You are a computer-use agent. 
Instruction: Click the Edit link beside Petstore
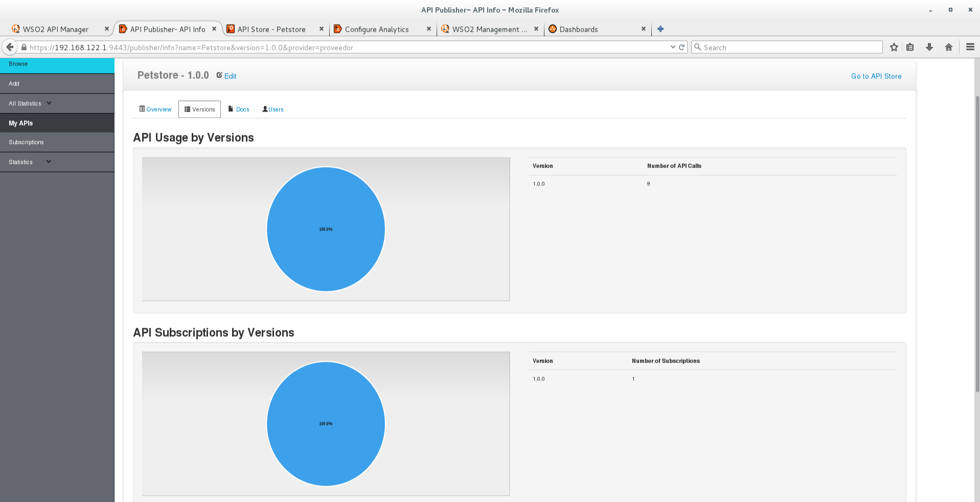pos(230,76)
